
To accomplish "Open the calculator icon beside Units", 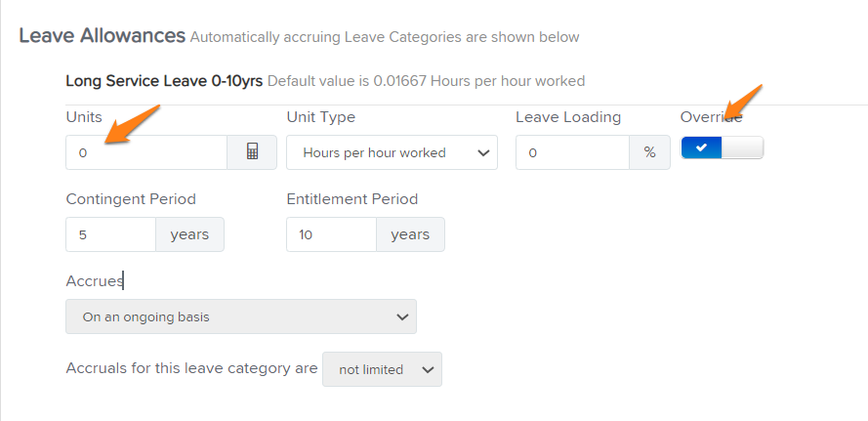I will point(252,152).
